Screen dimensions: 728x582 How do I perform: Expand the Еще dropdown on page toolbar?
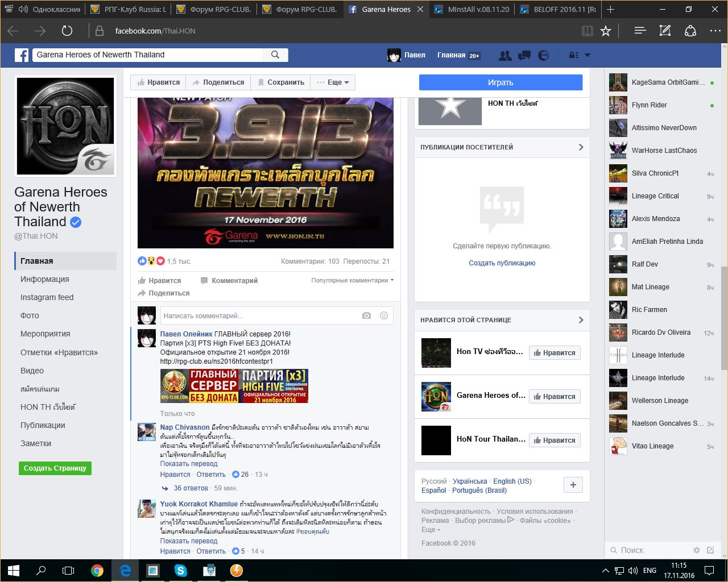coord(333,82)
